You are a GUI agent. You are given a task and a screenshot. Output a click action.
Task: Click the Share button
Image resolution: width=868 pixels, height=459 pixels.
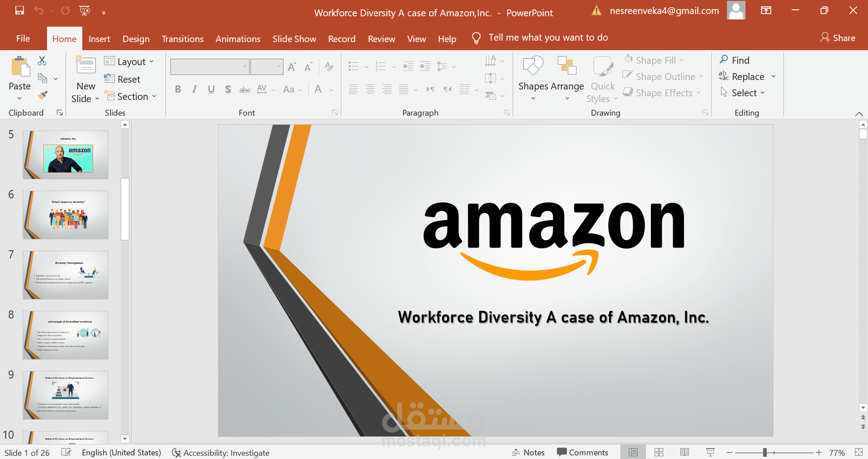838,38
